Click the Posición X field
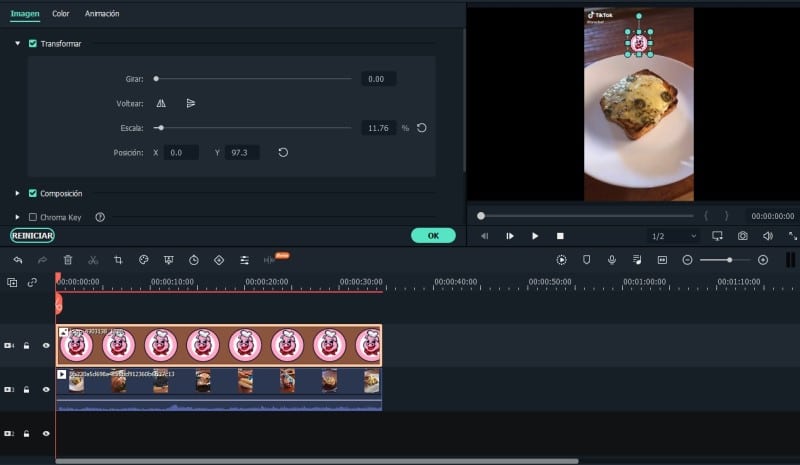Viewport: 800px width, 465px height. pos(181,153)
